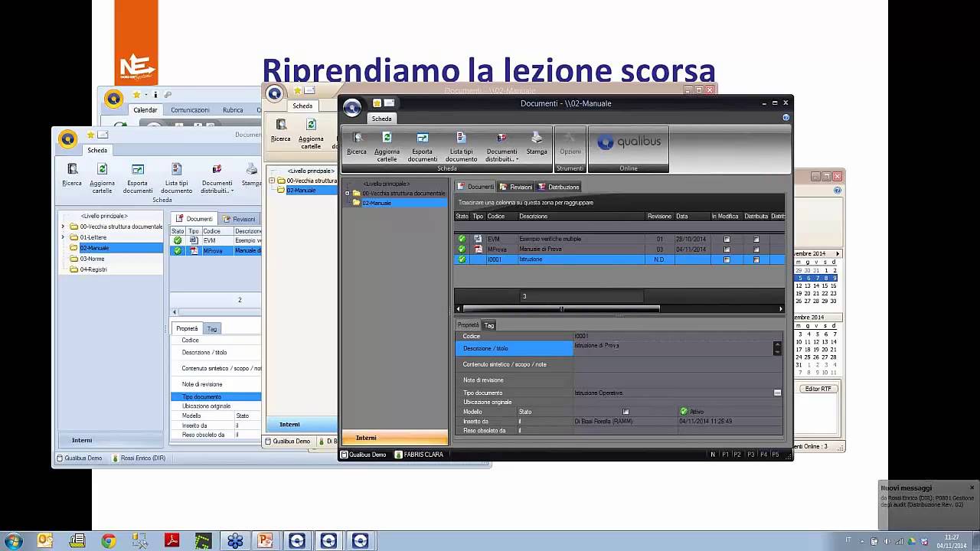
Task: Click Aggiorna cartelle in middle light window
Action: point(311,132)
